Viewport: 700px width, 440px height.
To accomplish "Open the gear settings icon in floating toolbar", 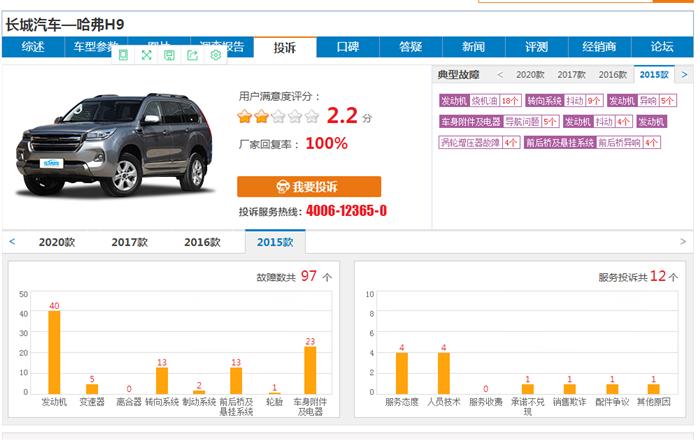I will pos(216,55).
